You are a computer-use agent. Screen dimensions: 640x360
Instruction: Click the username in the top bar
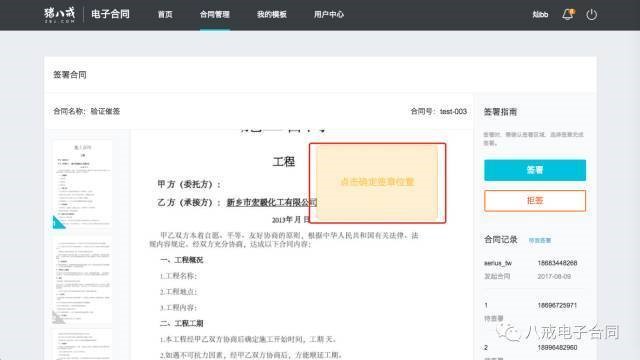coord(540,15)
